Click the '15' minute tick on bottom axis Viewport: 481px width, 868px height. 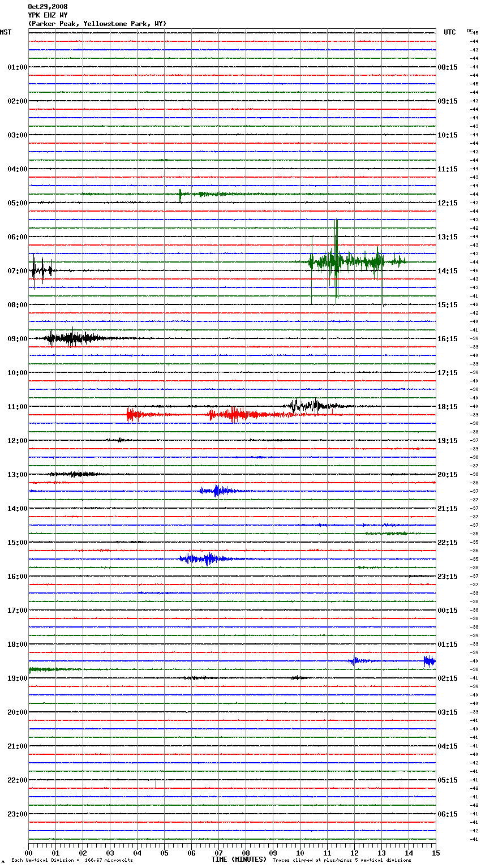[x=436, y=853]
